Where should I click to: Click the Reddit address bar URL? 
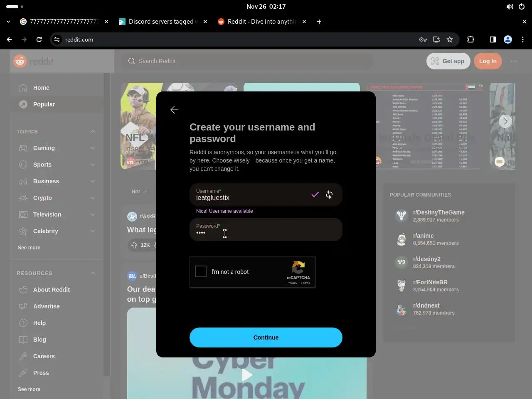click(79, 39)
